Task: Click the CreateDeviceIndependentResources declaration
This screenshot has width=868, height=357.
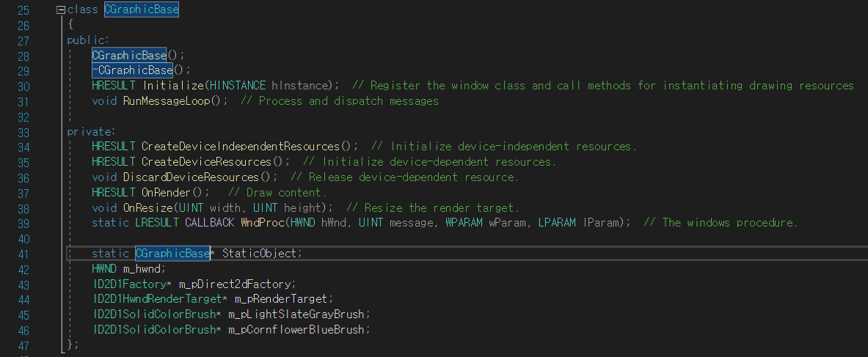Action: (x=240, y=147)
